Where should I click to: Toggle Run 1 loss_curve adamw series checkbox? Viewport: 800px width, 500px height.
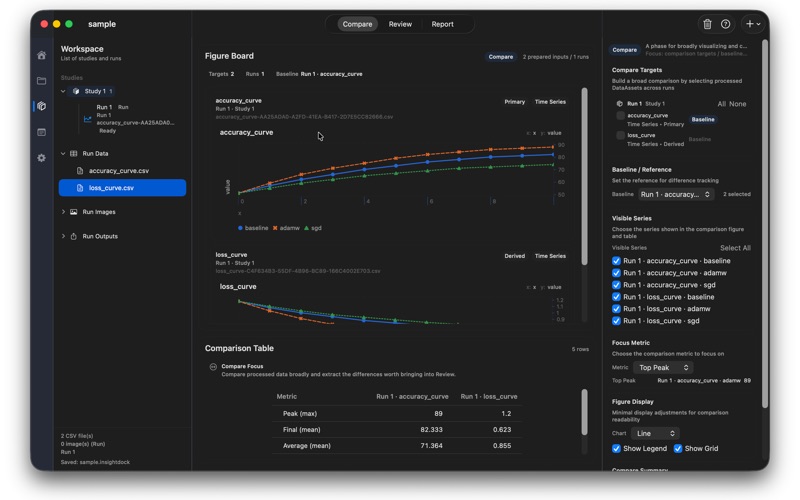click(616, 309)
